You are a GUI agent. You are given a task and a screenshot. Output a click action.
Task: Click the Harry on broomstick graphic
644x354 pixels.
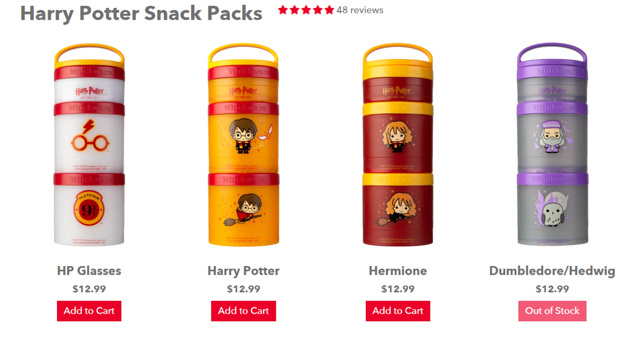coord(244,209)
